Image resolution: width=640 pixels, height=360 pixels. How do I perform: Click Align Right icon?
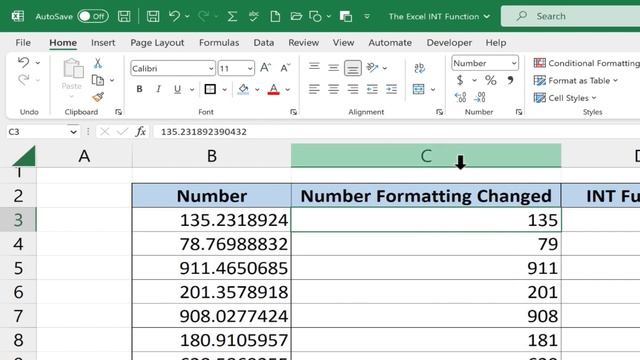point(353,89)
